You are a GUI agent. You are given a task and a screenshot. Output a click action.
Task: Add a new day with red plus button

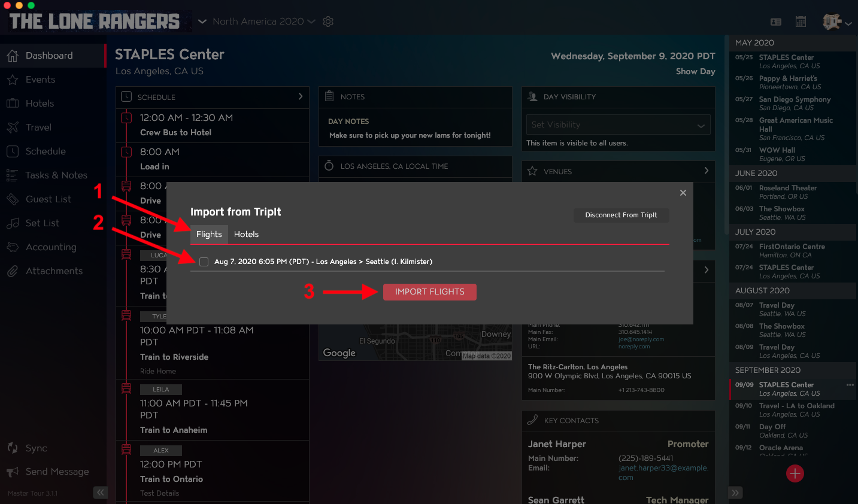coord(795,473)
